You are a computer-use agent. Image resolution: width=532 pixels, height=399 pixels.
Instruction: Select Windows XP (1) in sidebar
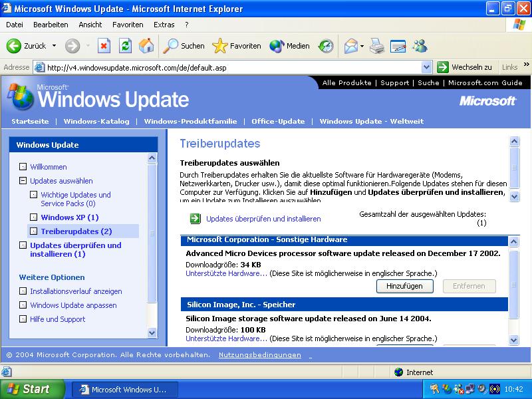coord(69,217)
